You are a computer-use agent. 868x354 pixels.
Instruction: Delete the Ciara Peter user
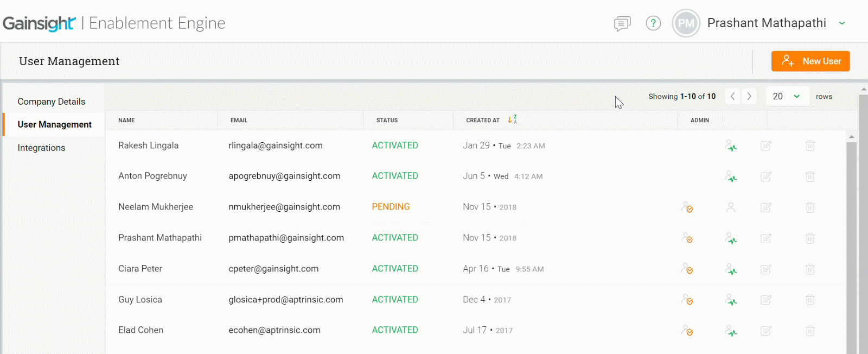pyautogui.click(x=810, y=269)
